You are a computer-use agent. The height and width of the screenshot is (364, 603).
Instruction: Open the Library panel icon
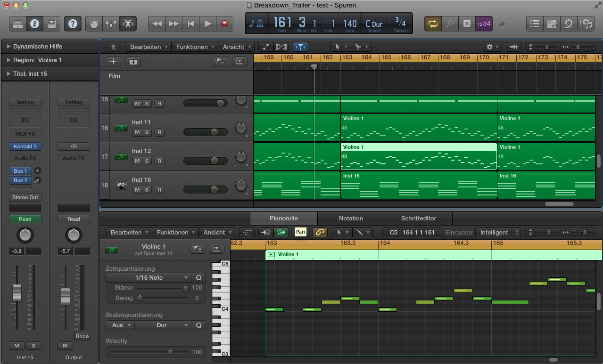pos(17,24)
